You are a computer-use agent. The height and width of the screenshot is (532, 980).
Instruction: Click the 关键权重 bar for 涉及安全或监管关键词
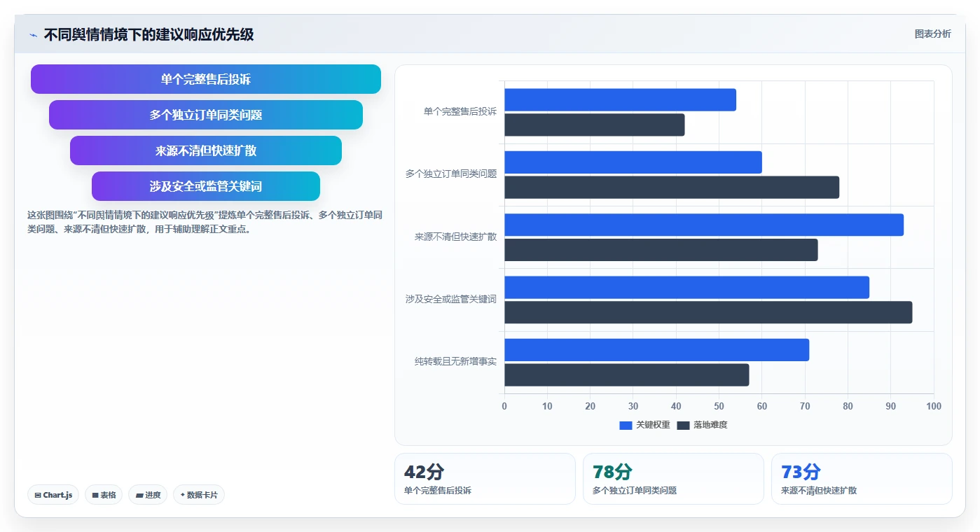pyautogui.click(x=686, y=288)
